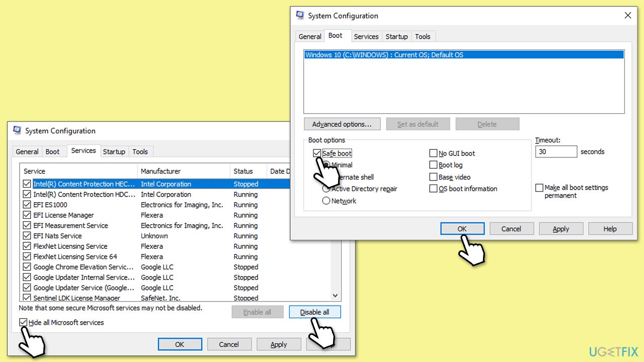Uncheck FlexNet Licensing Service 64 checkbox

click(27, 256)
